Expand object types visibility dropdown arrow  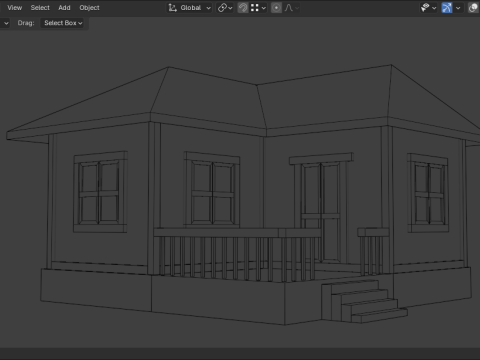point(434,8)
